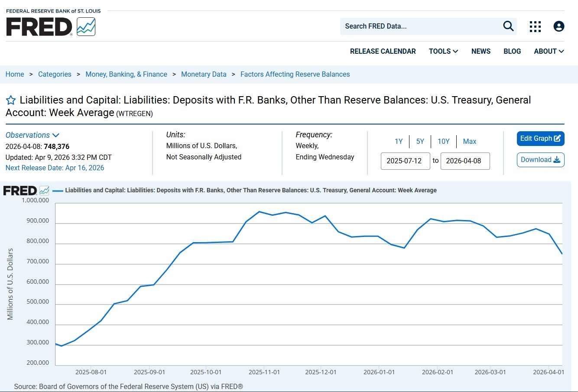Click the favorite star icon beside title
Image resolution: width=578 pixels, height=392 pixels.
11,100
